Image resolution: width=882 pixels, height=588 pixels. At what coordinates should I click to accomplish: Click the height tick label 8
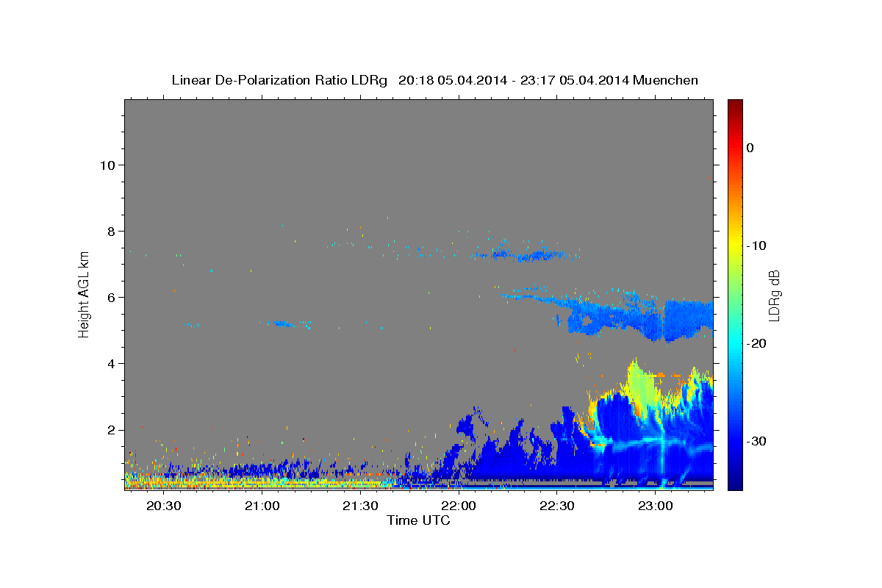pos(111,232)
